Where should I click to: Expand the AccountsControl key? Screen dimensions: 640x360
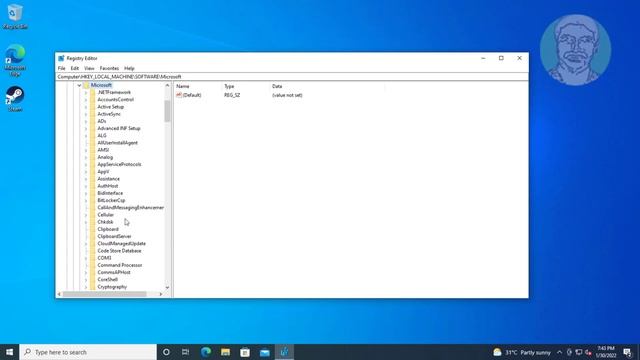click(86, 100)
